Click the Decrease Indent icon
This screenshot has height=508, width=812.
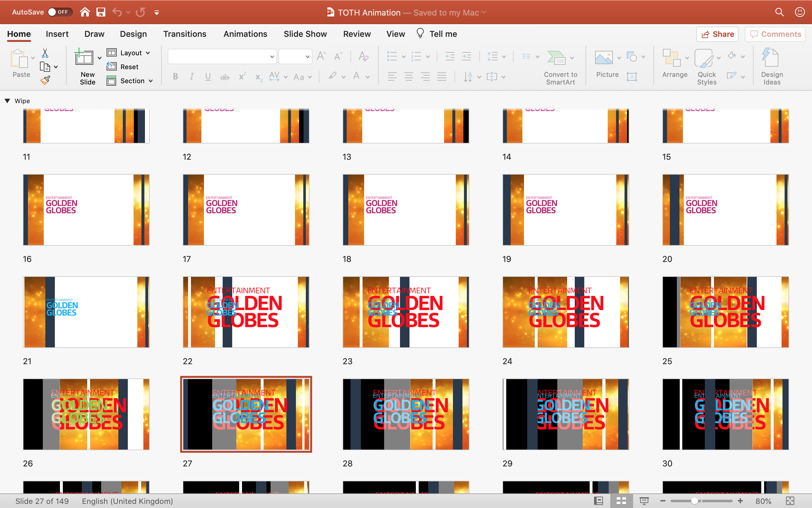[450, 57]
